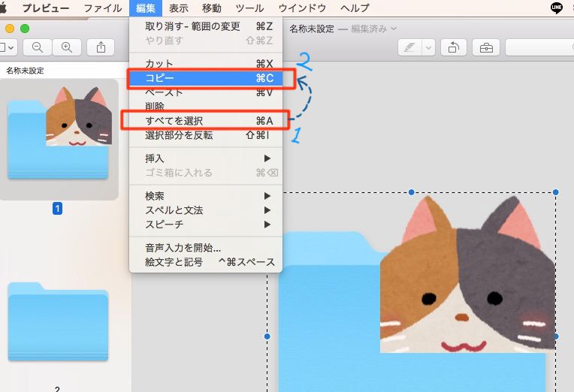Open the LINE icon in menu bar

click(557, 8)
